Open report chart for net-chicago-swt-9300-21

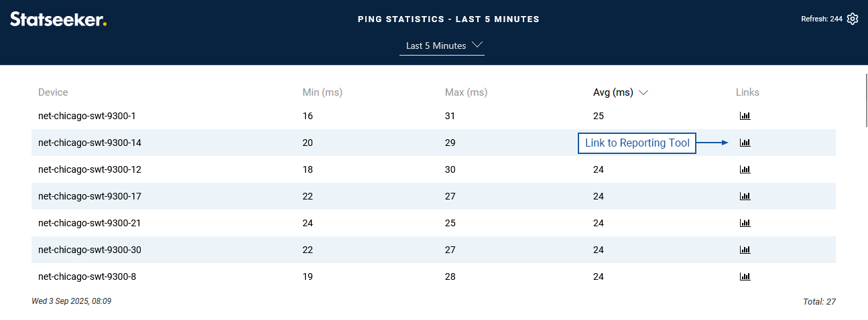coord(745,223)
